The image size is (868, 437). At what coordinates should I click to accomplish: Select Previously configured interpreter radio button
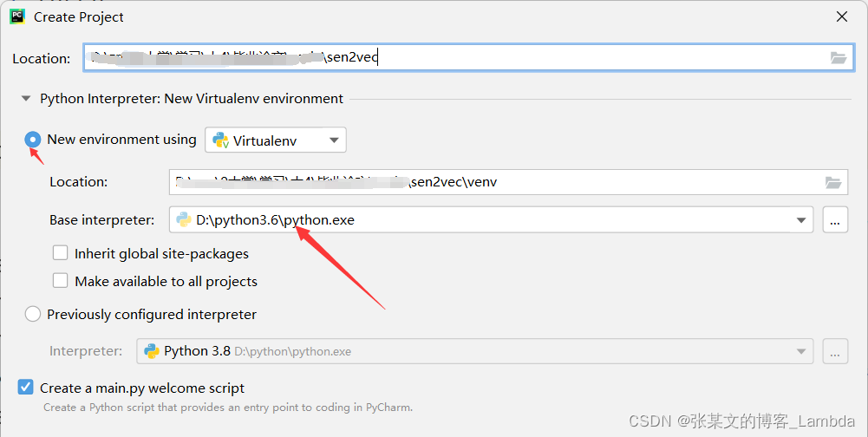point(33,315)
